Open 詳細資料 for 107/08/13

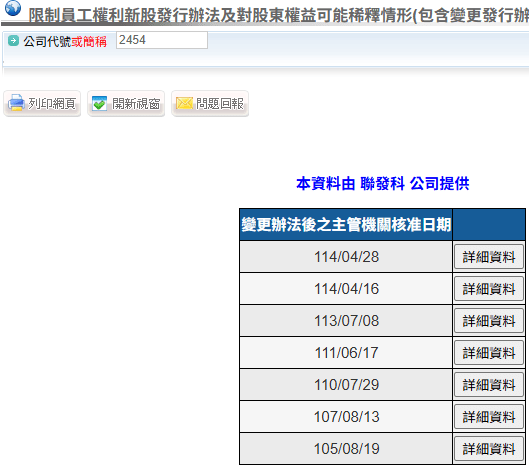pyautogui.click(x=489, y=417)
